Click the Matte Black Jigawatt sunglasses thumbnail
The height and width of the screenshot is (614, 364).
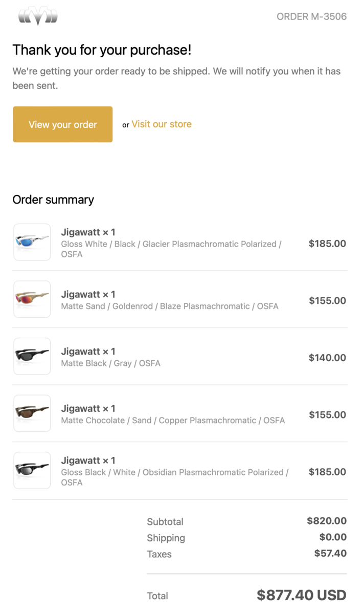[32, 356]
